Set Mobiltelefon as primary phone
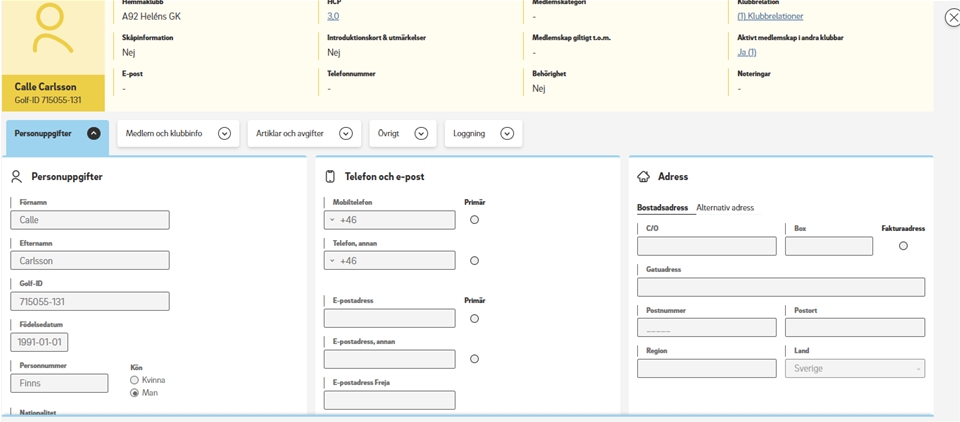This screenshot has width=960, height=422. click(474, 220)
